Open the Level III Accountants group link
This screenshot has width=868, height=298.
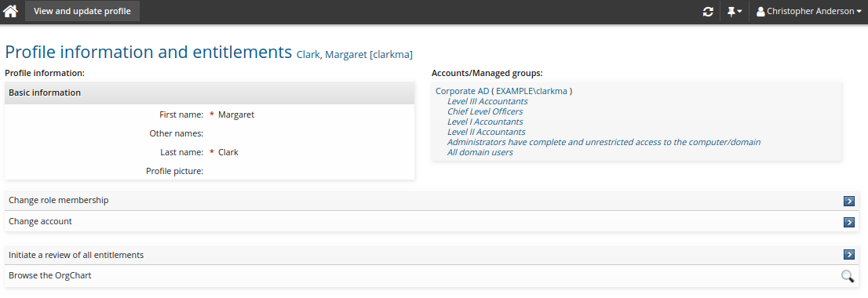click(487, 101)
